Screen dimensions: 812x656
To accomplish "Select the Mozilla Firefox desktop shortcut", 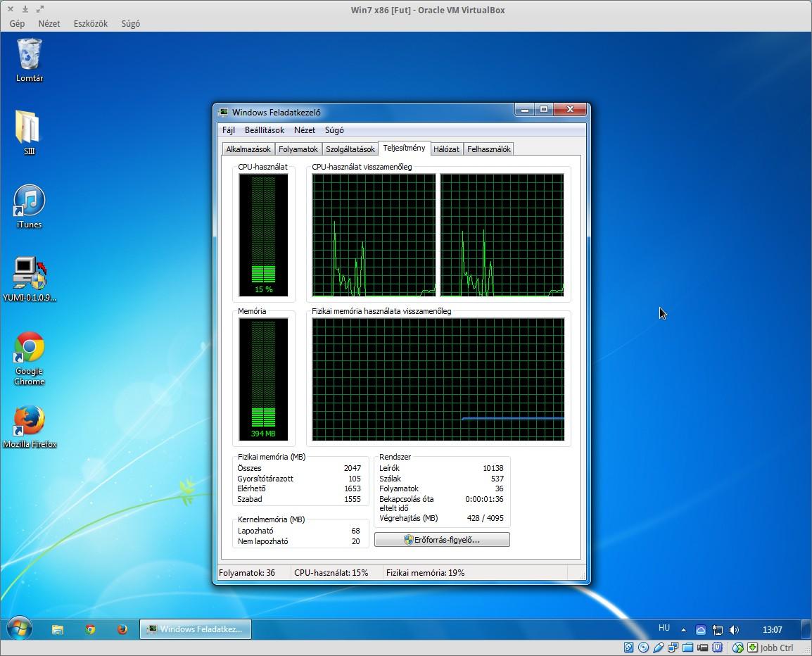I will point(29,427).
